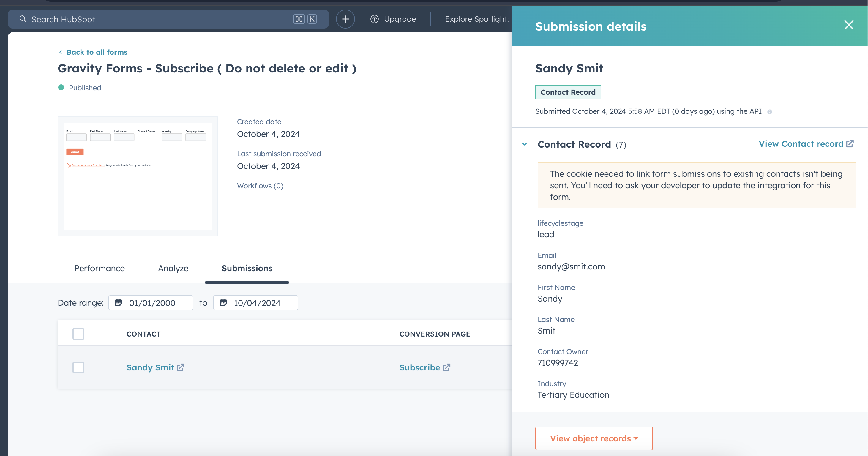Click external link icon next to Subscribe
The image size is (868, 456).
coord(446,367)
